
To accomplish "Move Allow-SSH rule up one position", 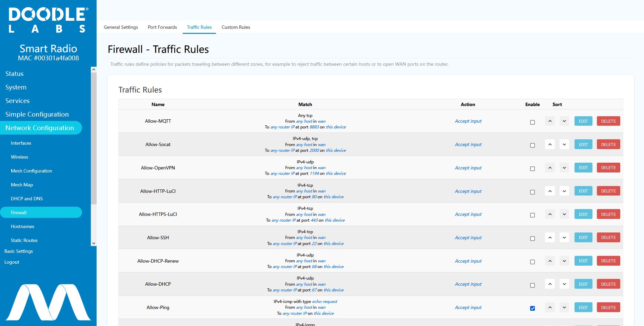I will (550, 238).
